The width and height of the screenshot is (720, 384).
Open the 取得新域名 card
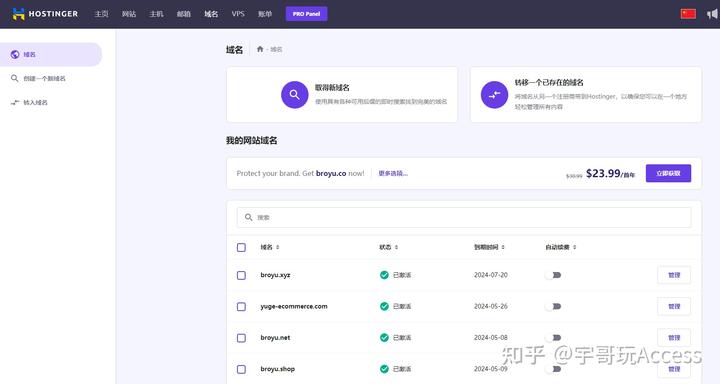(x=342, y=95)
